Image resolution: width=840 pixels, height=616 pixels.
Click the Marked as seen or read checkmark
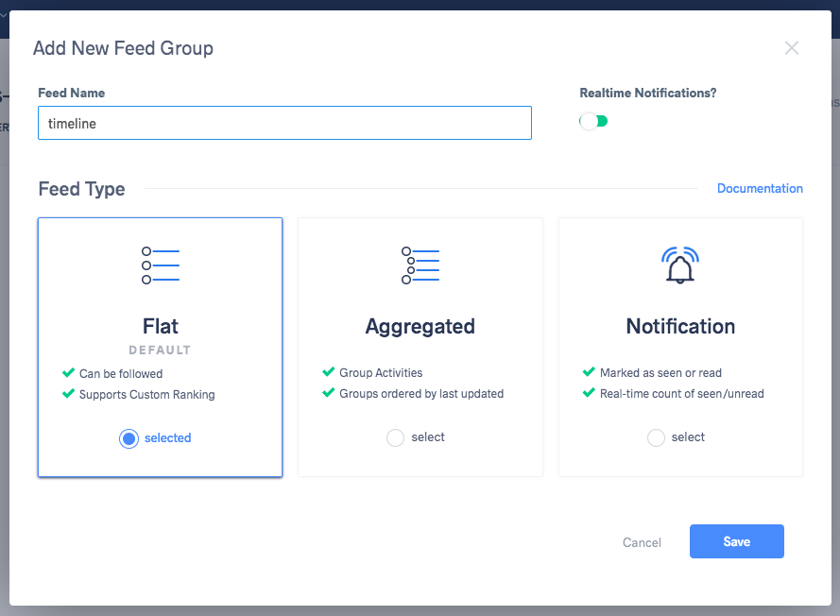coord(589,372)
